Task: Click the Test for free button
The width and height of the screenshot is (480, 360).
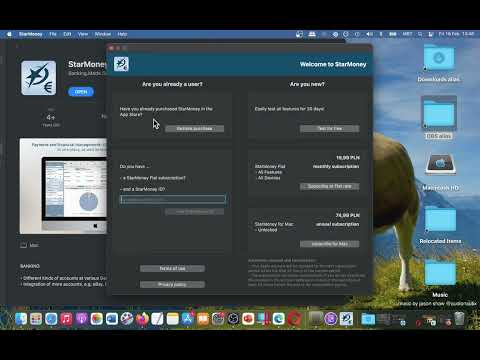Action: coord(329,129)
